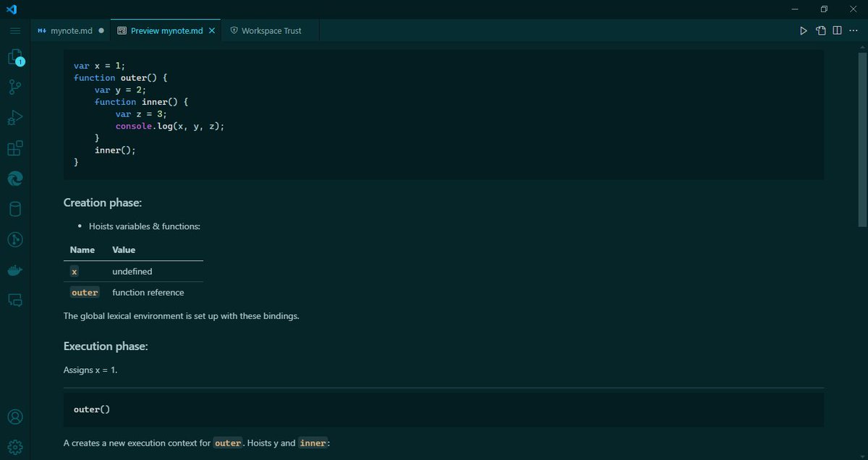The width and height of the screenshot is (868, 460).
Task: Click the Execution phase heading
Action: point(106,346)
